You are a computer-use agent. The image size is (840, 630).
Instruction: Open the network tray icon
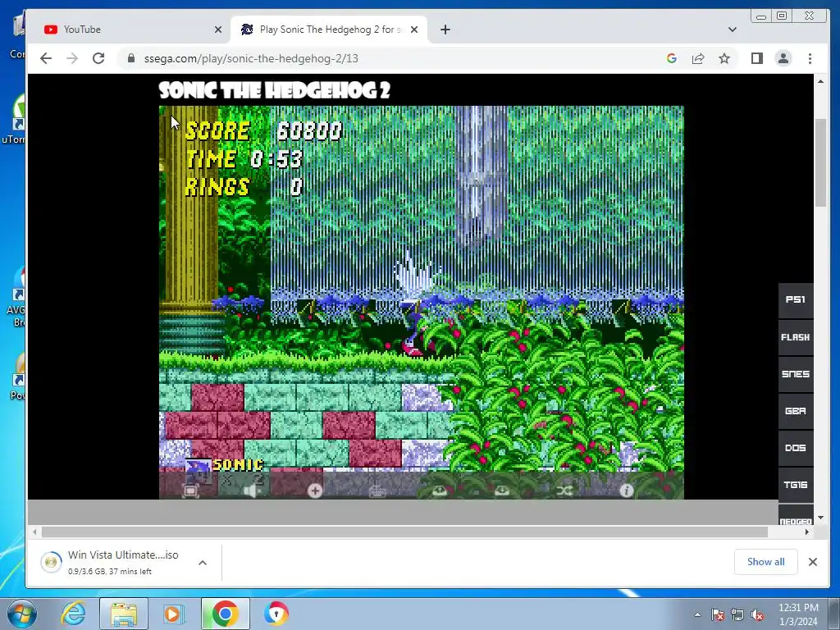pos(737,615)
